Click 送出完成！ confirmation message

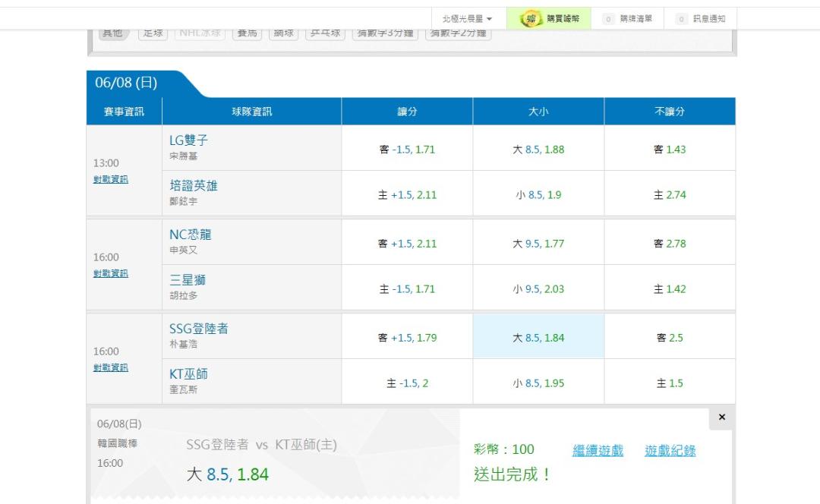coord(512,474)
